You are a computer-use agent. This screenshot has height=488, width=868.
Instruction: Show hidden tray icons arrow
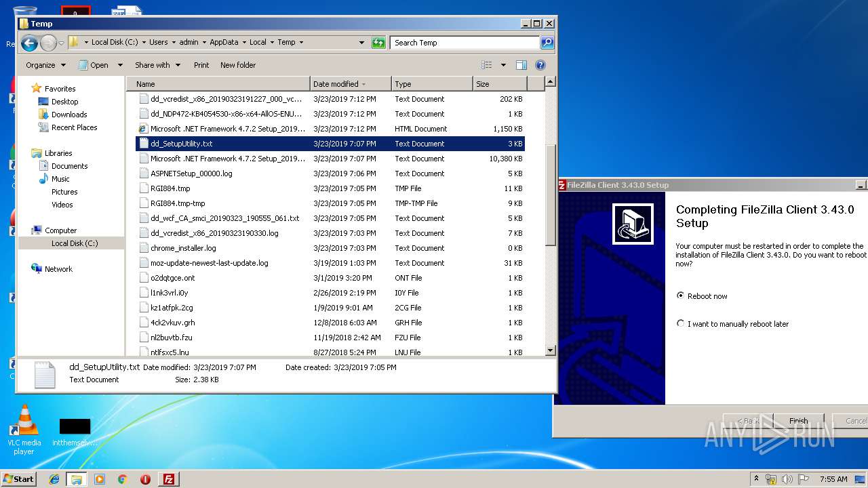tap(756, 479)
